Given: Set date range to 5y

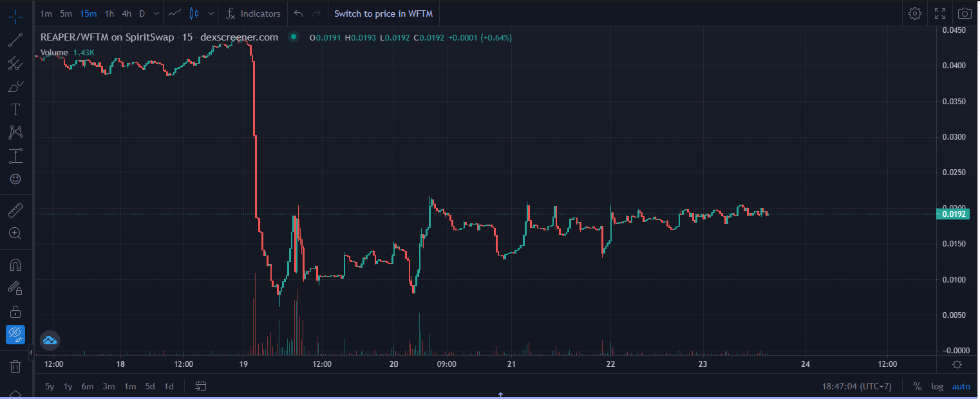Looking at the screenshot, I should [50, 387].
